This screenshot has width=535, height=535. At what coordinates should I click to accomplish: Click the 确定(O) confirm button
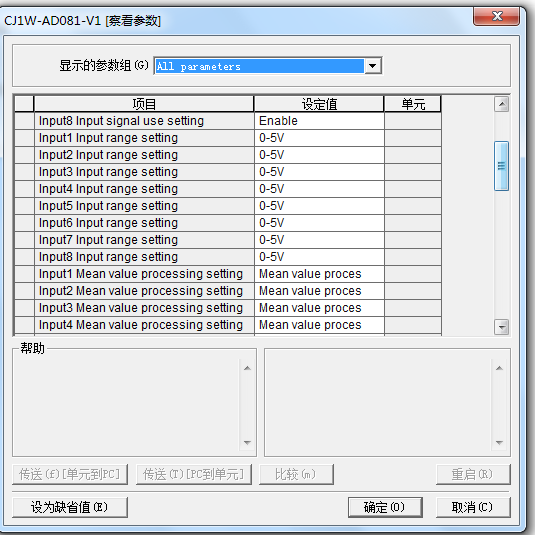click(x=385, y=507)
